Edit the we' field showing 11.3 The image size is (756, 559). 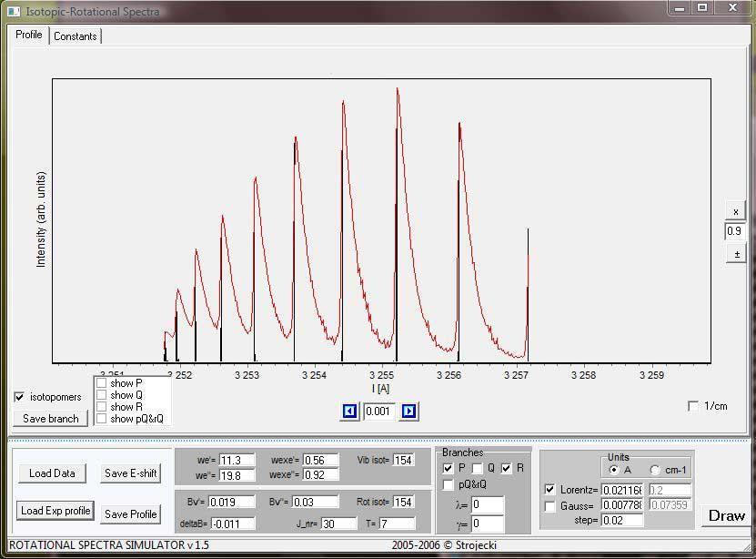pos(237,460)
